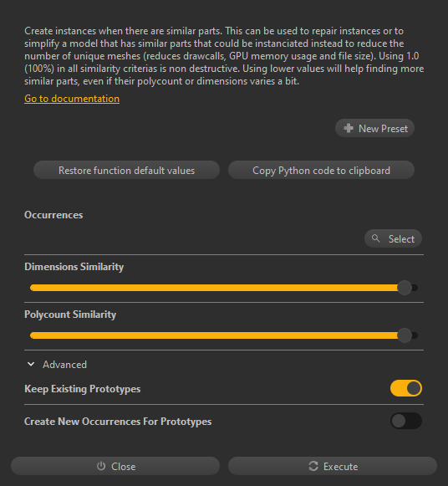Click the Close button text
448x486 pixels.
click(124, 466)
